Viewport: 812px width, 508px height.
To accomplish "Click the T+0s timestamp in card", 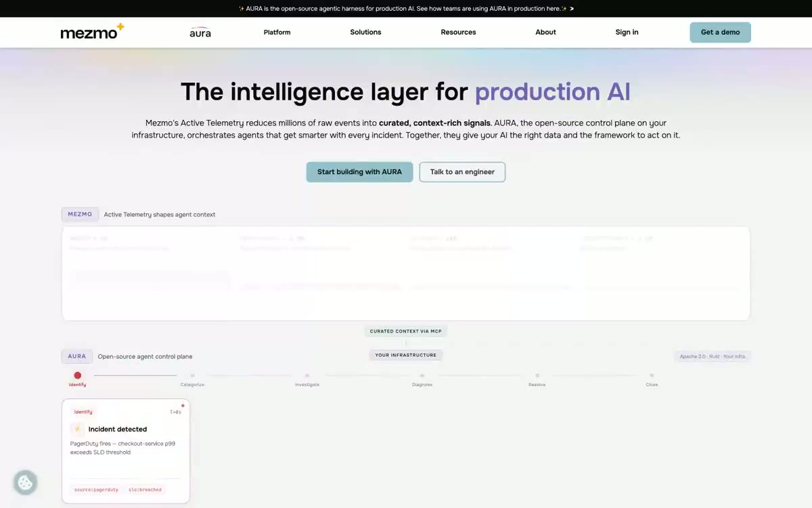I will 175,412.
